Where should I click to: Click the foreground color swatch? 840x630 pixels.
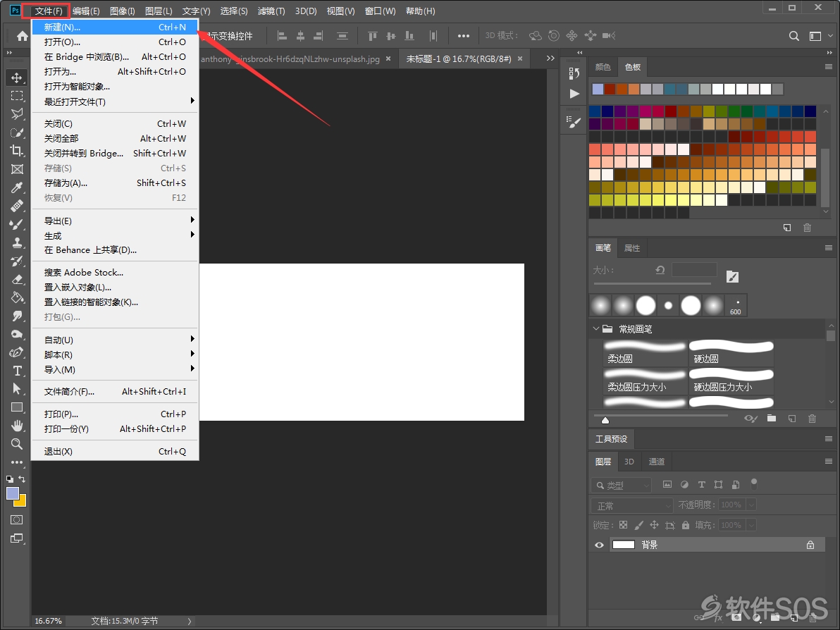click(12, 493)
